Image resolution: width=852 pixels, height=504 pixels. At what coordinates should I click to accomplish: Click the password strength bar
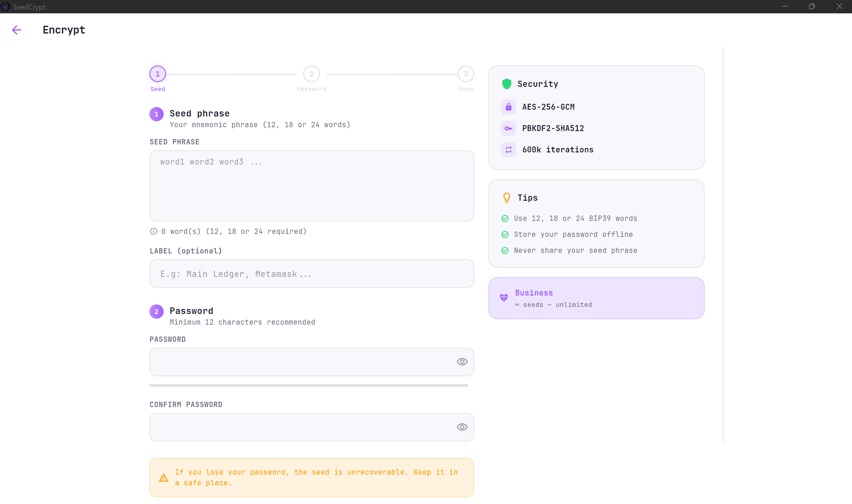pos(309,385)
